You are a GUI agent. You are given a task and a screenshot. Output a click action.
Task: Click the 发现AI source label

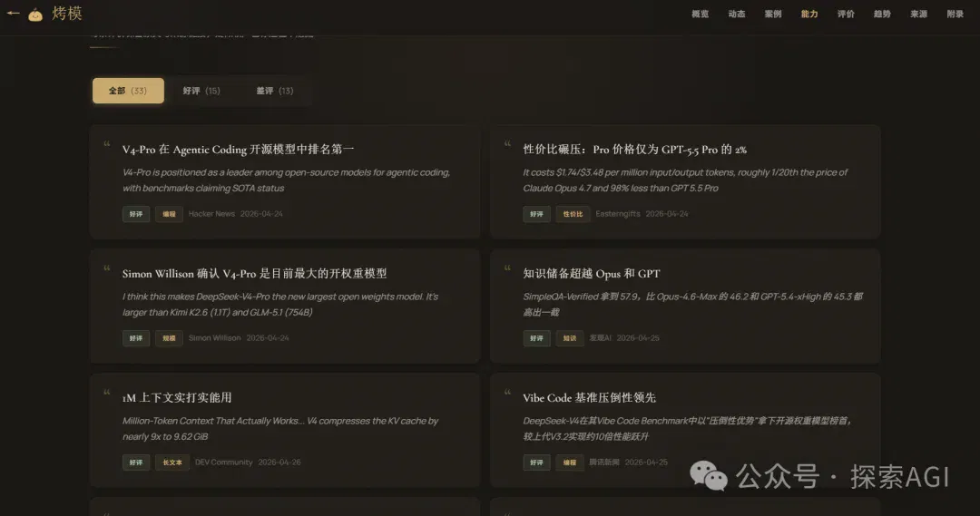point(600,338)
